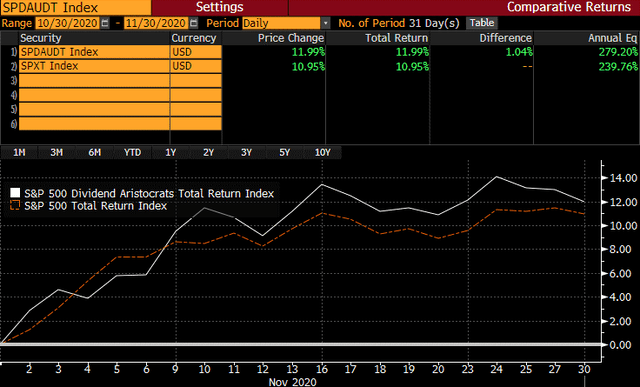Click the Total Return column header
This screenshot has width=640, height=387.
tap(396, 38)
